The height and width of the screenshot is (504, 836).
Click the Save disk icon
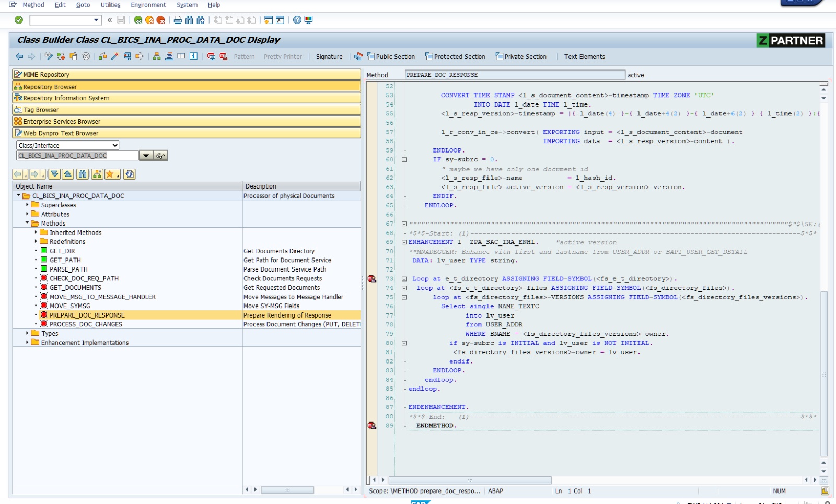tap(121, 20)
